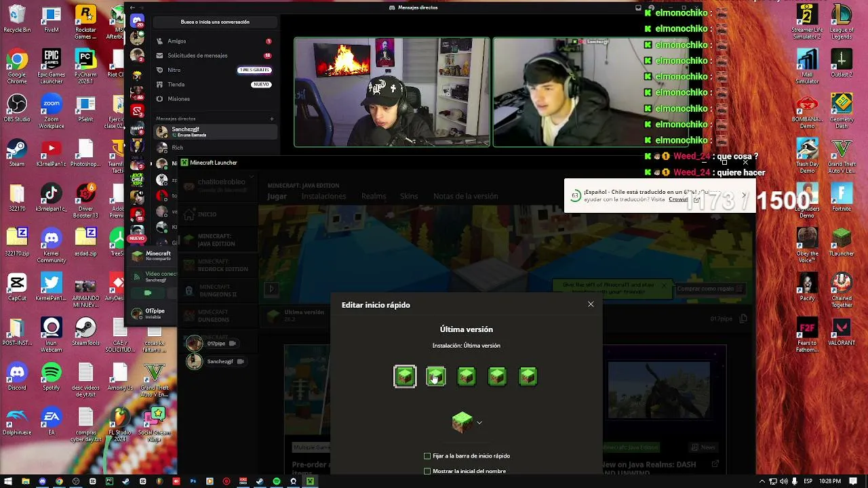The width and height of the screenshot is (868, 488).
Task: Switch to Jugar tab in Minecraft Launcher
Action: point(277,197)
